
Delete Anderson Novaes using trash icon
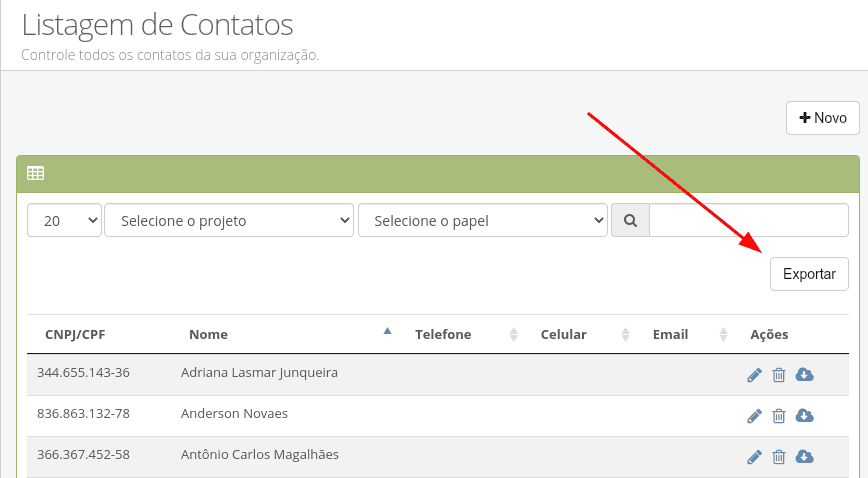(x=779, y=416)
